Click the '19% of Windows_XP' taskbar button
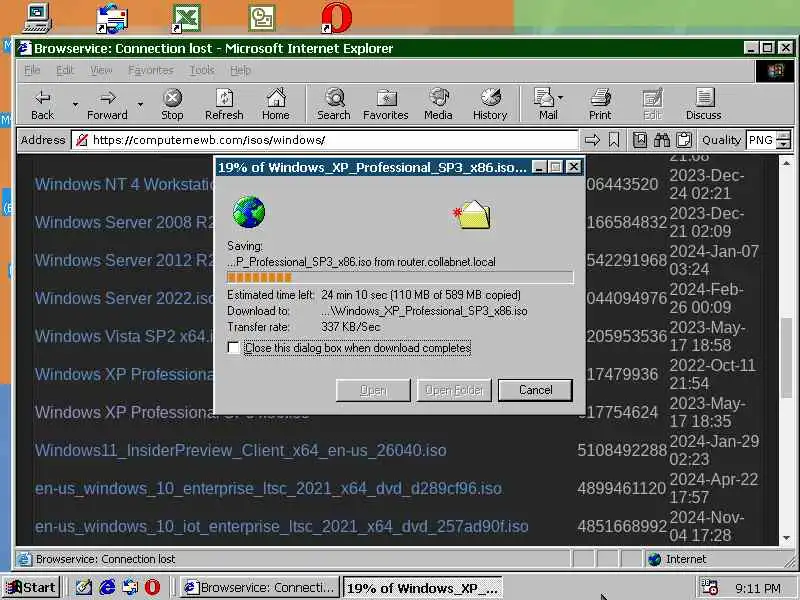 (422, 587)
